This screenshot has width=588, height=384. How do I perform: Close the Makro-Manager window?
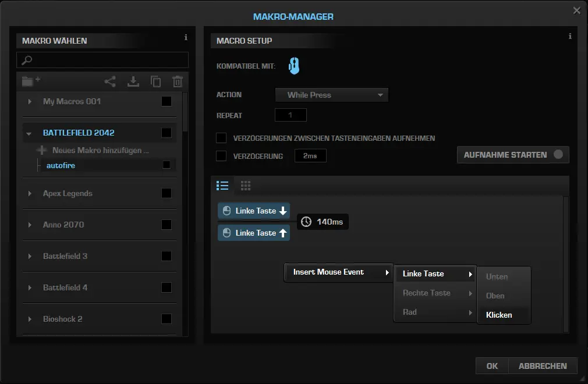point(577,10)
